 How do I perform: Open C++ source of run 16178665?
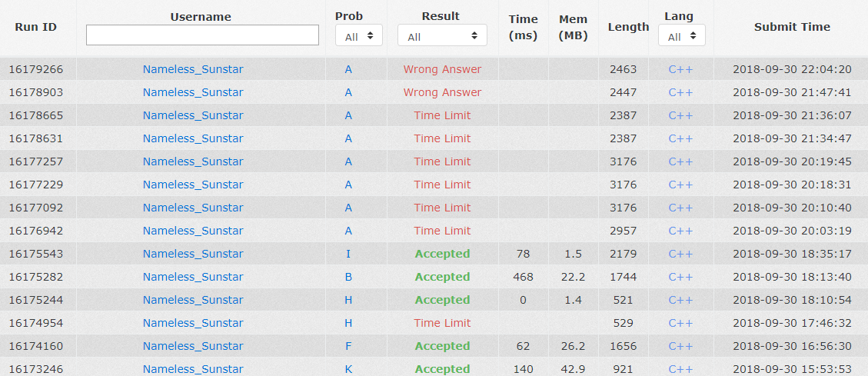pos(680,115)
